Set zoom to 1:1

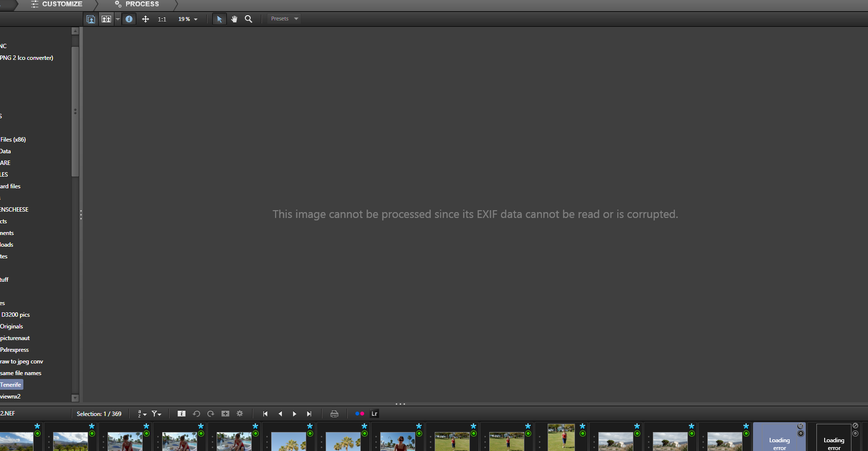point(162,19)
